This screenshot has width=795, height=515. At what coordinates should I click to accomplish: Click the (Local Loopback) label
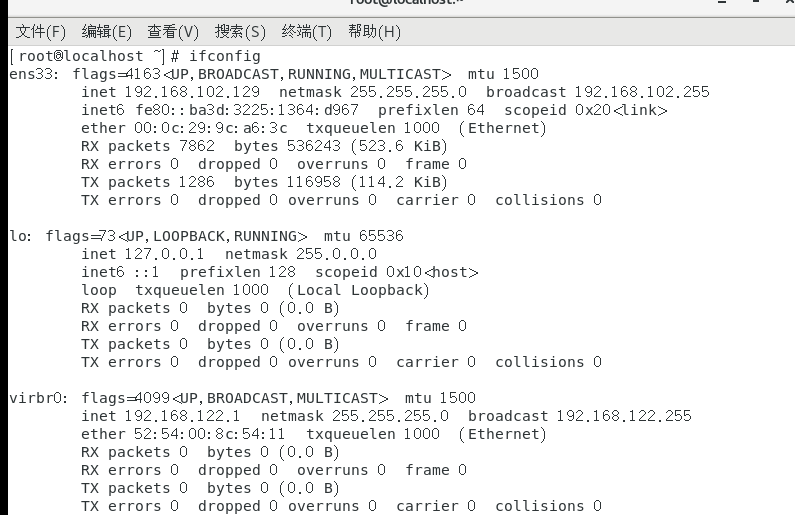[x=358, y=290]
